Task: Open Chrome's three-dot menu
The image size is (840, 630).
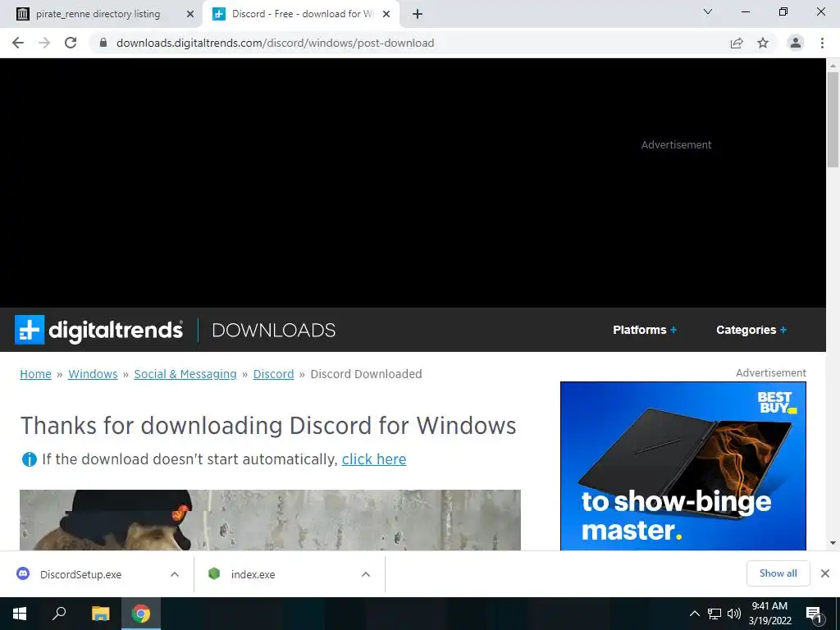Action: pos(822,43)
